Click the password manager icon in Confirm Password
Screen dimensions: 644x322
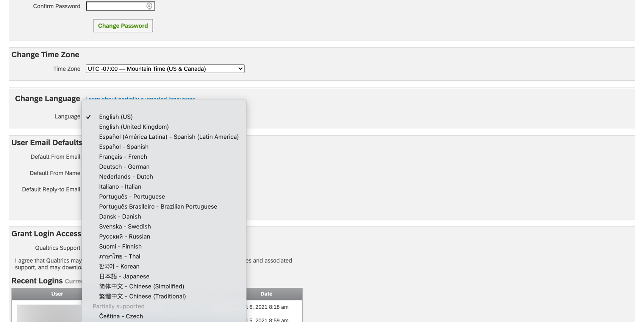point(149,6)
